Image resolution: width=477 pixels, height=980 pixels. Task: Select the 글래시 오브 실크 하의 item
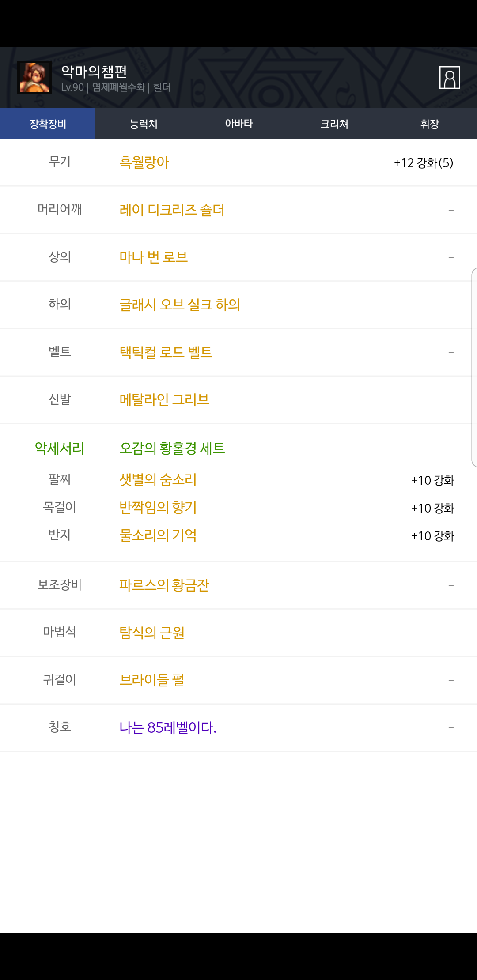point(180,305)
